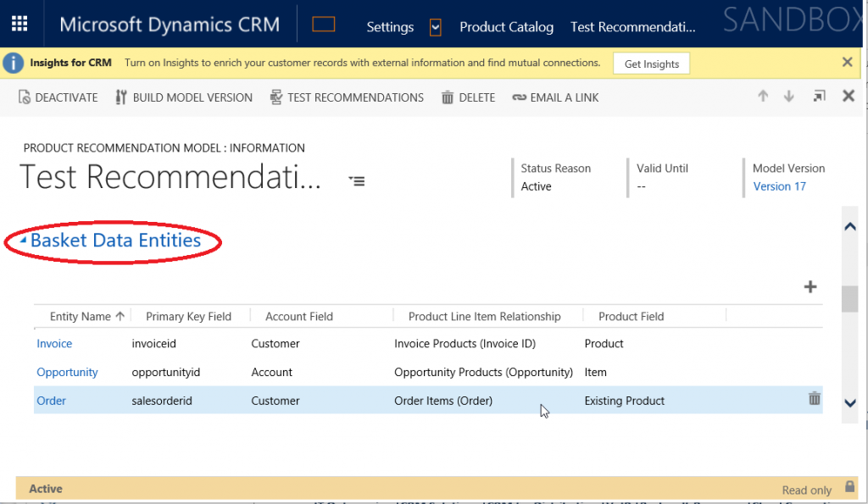Screen dimensions: 868x504
Task: Delete the Order row trash icon
Action: 815,398
